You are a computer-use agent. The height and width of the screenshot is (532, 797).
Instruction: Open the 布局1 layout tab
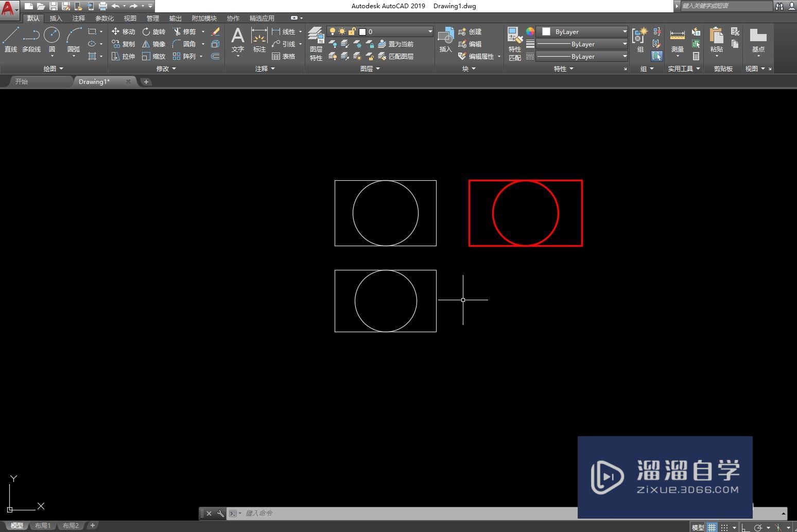point(43,526)
